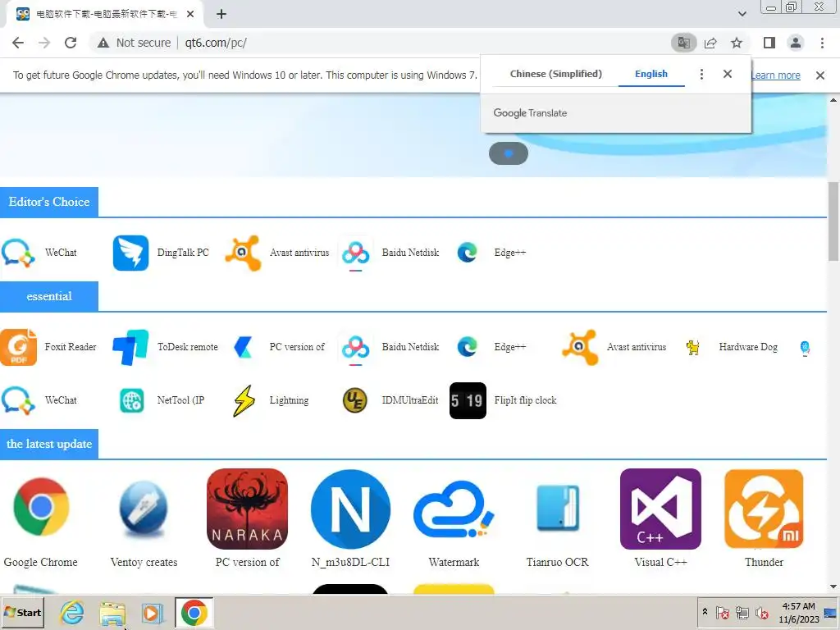
Task: Click Baidu Netdisk icon in essential section
Action: pos(356,347)
